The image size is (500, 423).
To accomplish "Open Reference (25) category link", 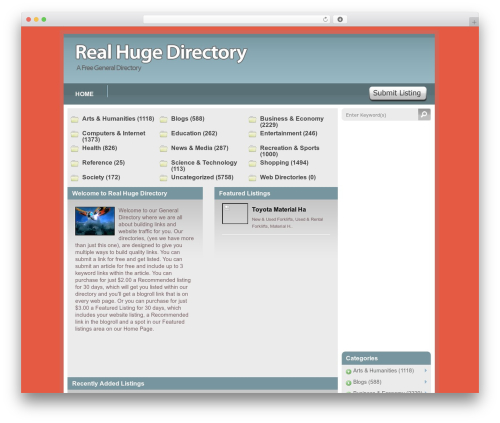I will [x=103, y=163].
